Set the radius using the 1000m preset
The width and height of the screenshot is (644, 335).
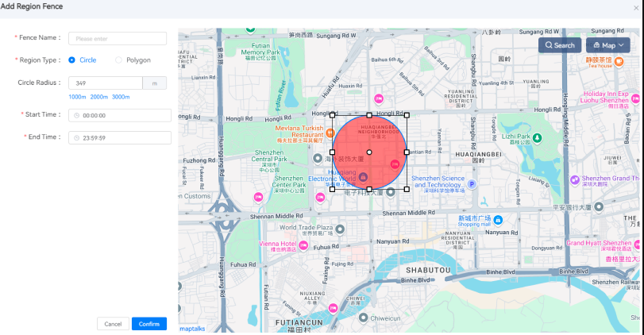pos(77,97)
